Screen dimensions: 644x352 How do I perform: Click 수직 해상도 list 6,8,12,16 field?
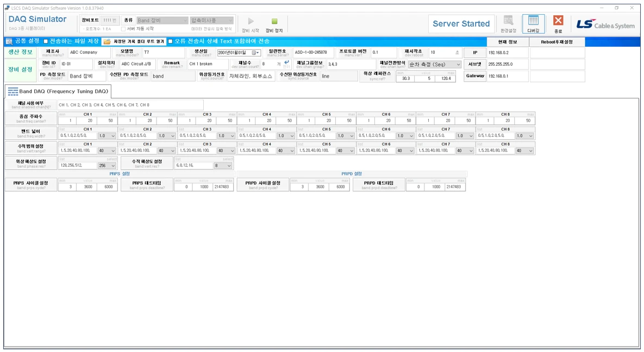coord(194,166)
